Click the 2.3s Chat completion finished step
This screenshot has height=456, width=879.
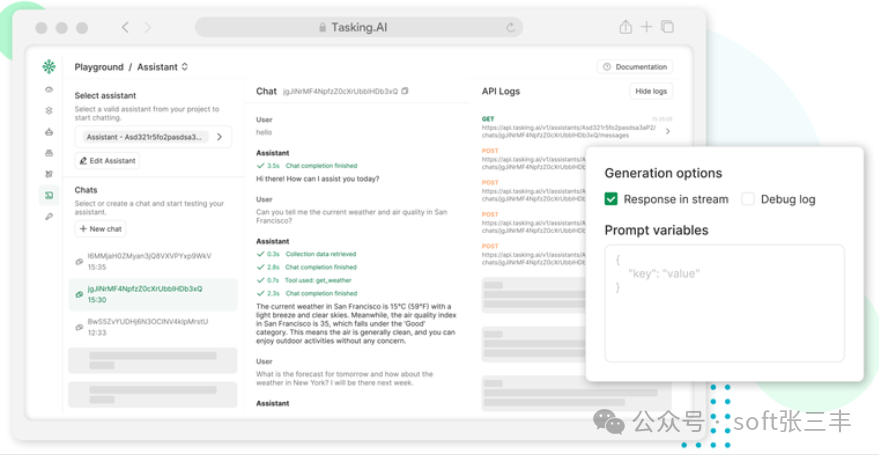[307, 293]
